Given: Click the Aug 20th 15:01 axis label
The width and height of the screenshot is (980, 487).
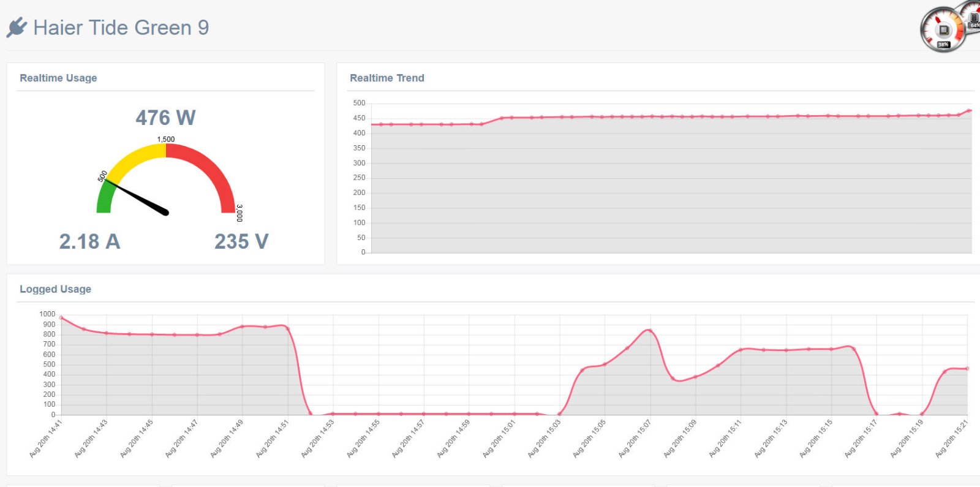Looking at the screenshot, I should tap(499, 439).
